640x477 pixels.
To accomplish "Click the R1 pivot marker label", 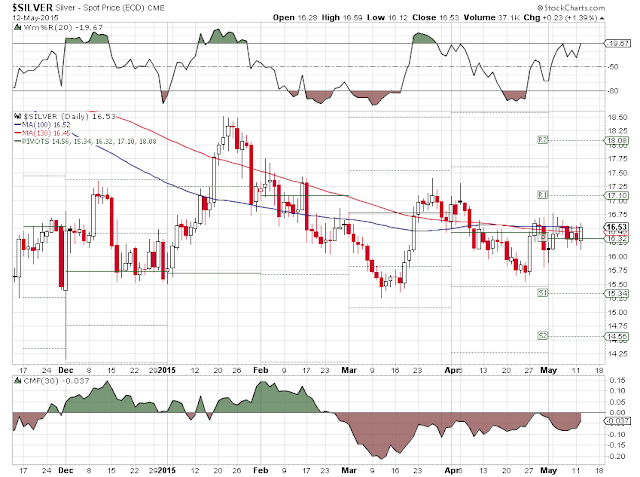I will point(542,195).
